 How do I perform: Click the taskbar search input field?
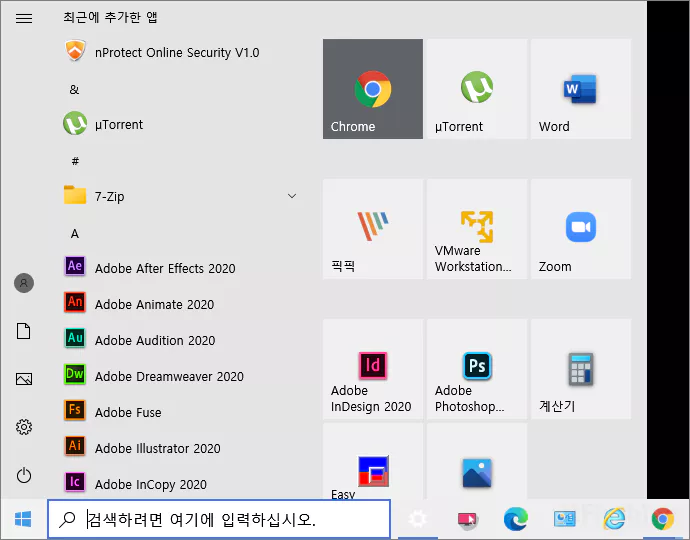(x=219, y=519)
